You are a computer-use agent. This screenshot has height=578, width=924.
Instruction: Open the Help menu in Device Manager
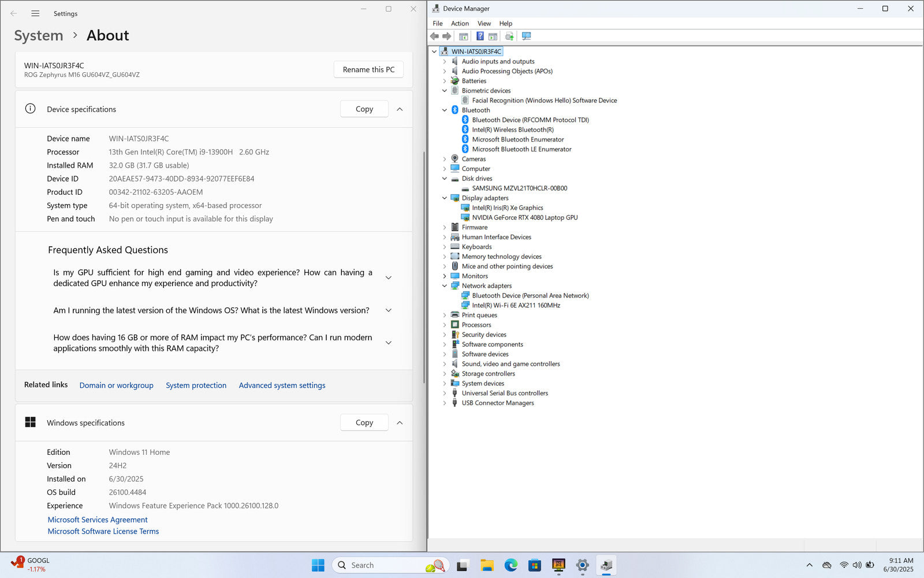coord(506,23)
